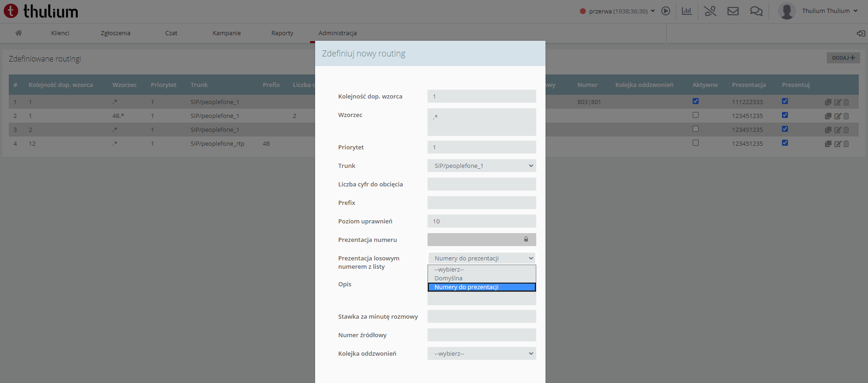The width and height of the screenshot is (868, 383).
Task: Click the DODAJ button
Action: tap(843, 58)
